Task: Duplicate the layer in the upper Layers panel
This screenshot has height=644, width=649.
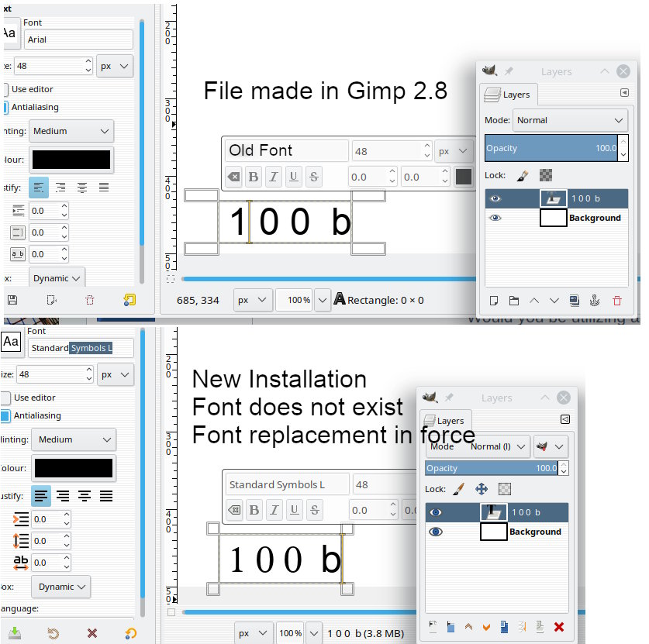Action: tap(575, 301)
